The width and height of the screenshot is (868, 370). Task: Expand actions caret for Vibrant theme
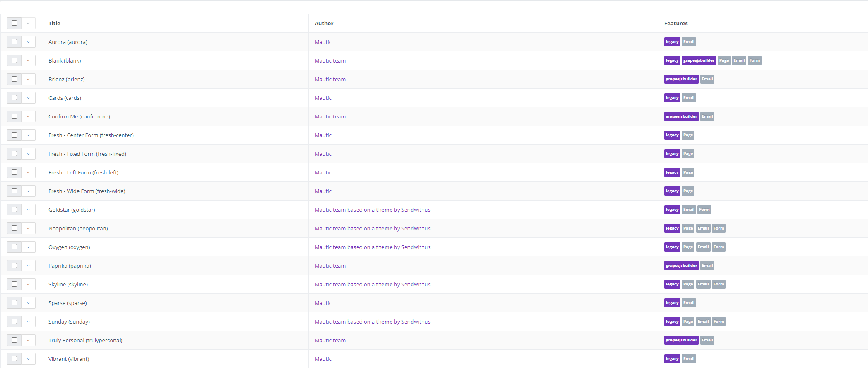point(28,359)
